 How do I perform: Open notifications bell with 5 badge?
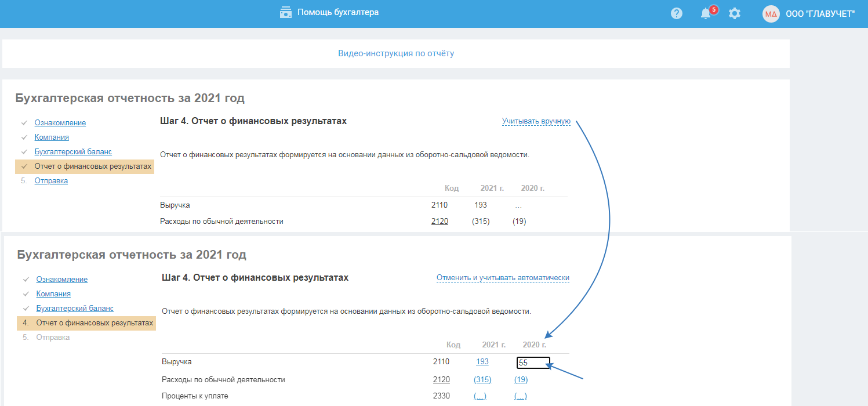(706, 13)
